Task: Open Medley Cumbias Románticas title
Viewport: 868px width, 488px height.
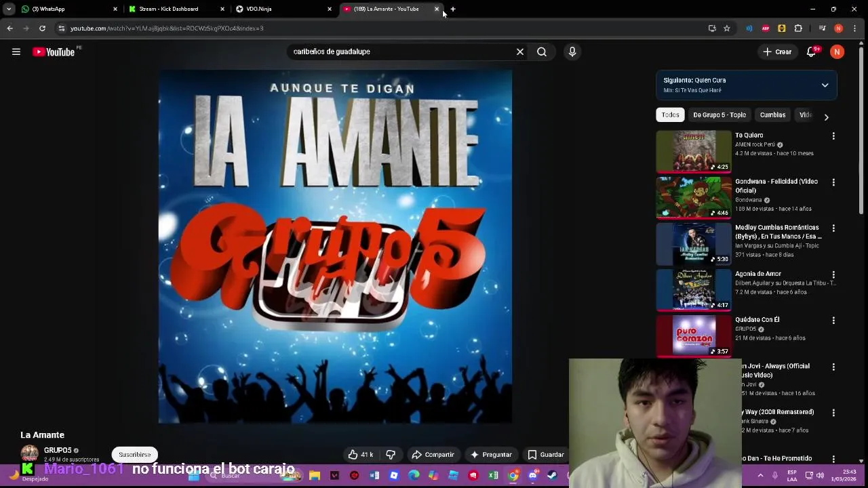Action: pyautogui.click(x=778, y=232)
